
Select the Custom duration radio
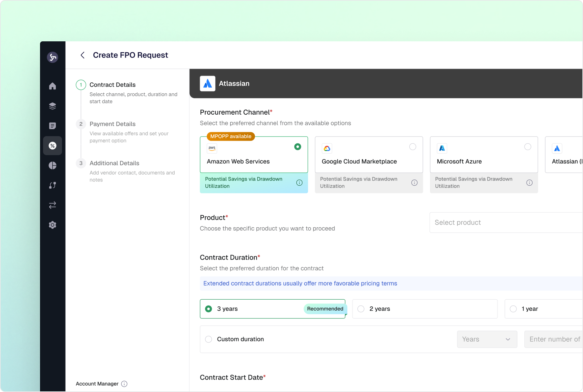tap(209, 339)
